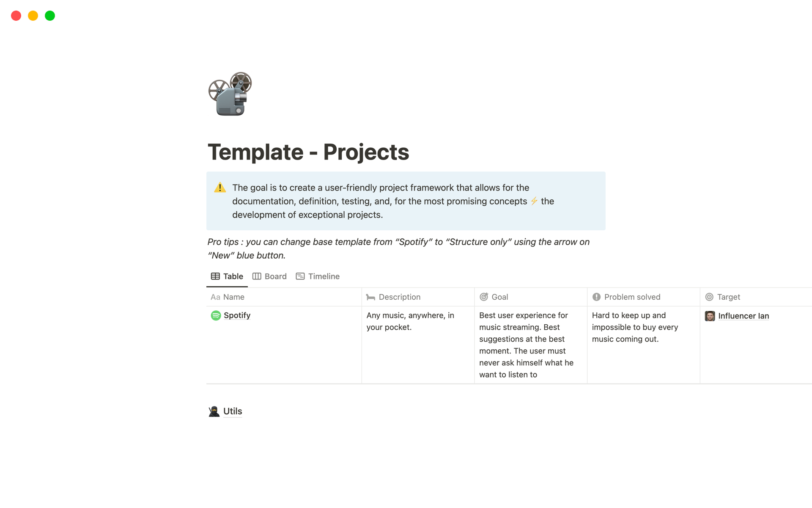Click the bullseye icon on the Target column
This screenshot has height=508, width=812.
point(710,297)
